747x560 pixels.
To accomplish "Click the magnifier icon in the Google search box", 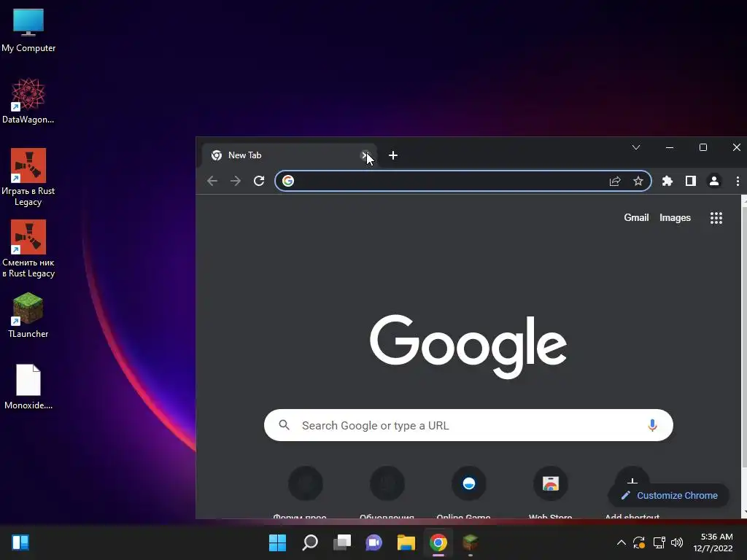I will click(x=285, y=425).
